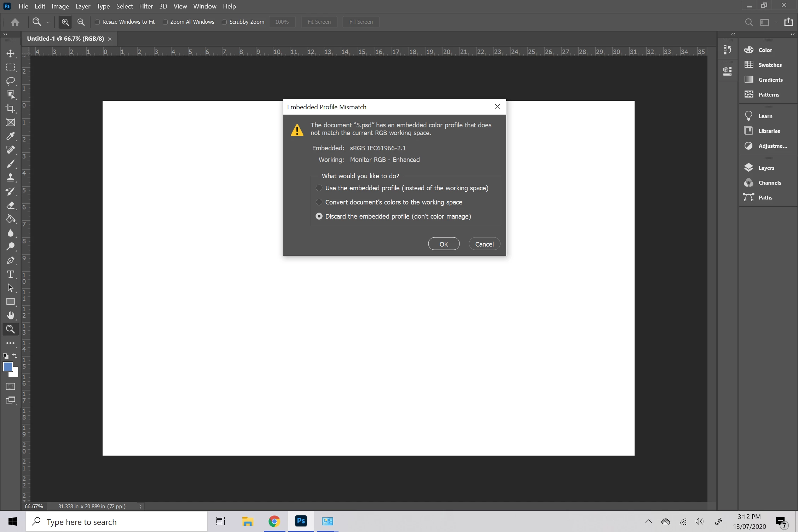The height and width of the screenshot is (532, 798).
Task: Select the Brush tool
Action: 10,164
